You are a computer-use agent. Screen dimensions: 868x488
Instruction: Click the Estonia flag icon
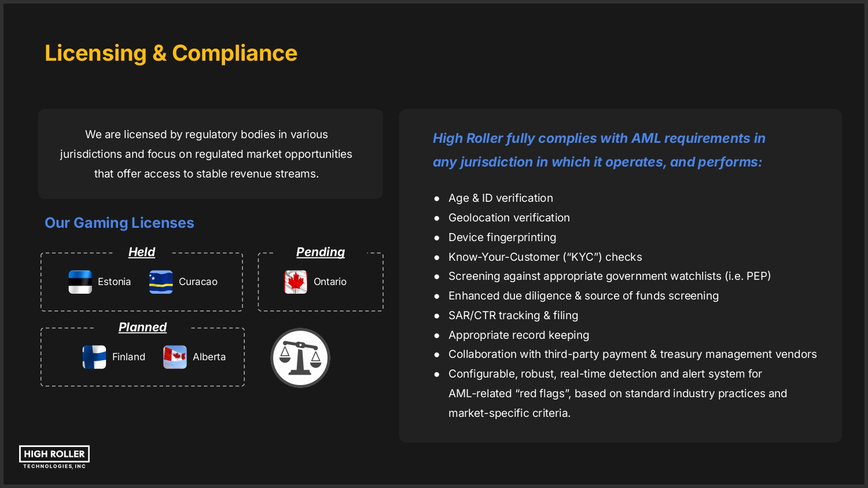pyautogui.click(x=80, y=282)
